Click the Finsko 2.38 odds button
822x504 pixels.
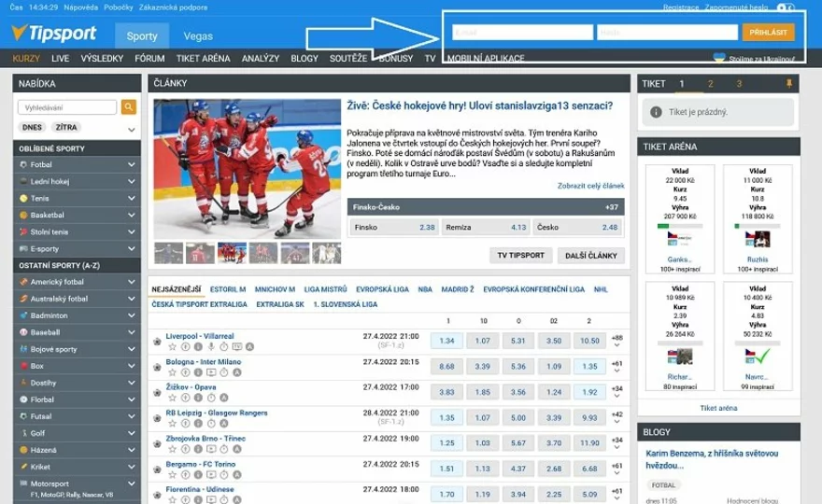click(x=395, y=228)
